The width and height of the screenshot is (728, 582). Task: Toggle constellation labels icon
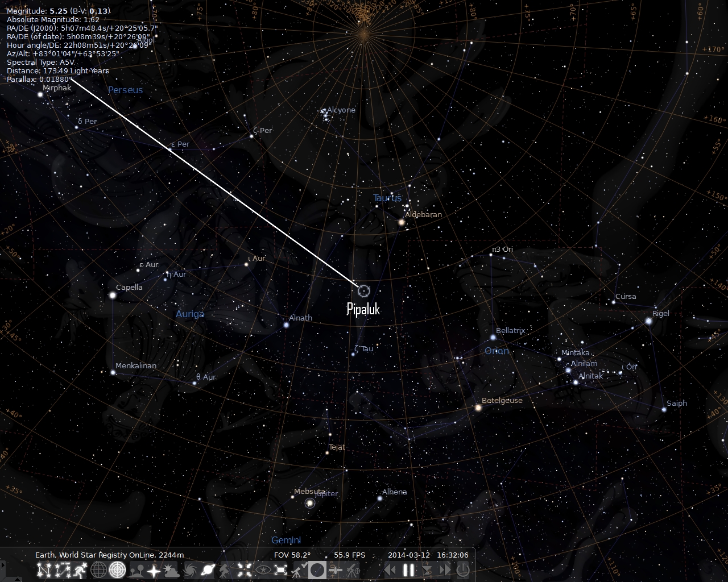pyautogui.click(x=61, y=569)
